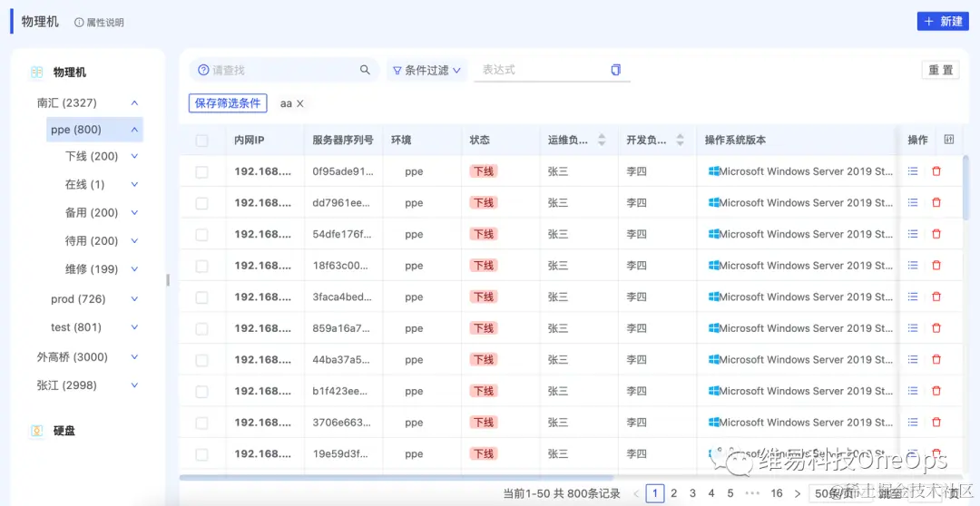980x506 pixels.
Task: Open the details list icon for the 44ba37a5 row
Action: [913, 359]
